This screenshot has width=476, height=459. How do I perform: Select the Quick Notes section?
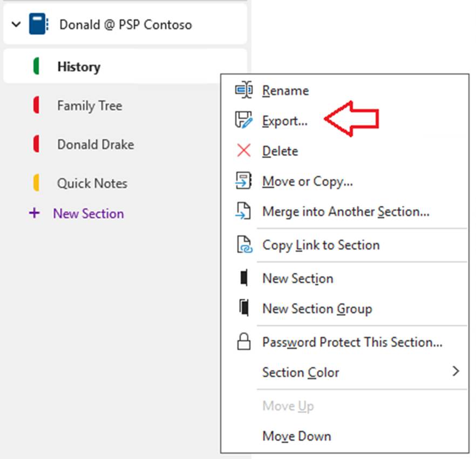point(92,183)
